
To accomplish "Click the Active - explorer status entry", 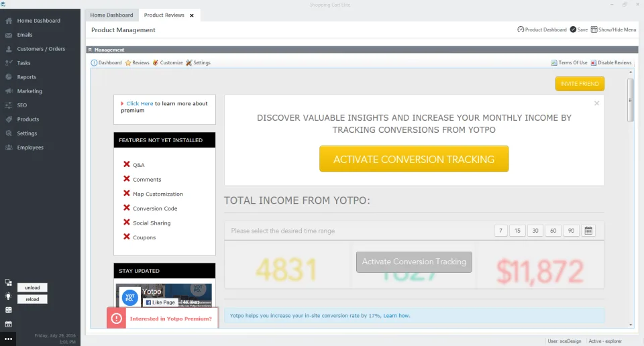I will pyautogui.click(x=605, y=341).
